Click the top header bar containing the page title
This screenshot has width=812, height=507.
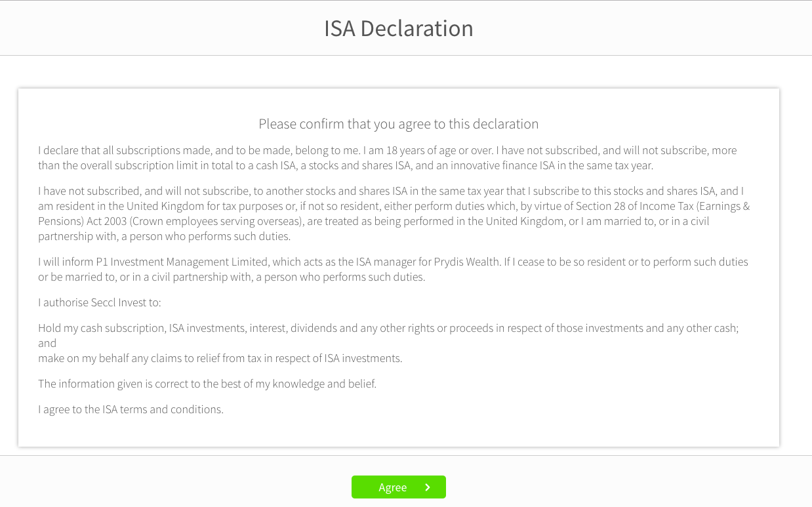tap(197, 28)
